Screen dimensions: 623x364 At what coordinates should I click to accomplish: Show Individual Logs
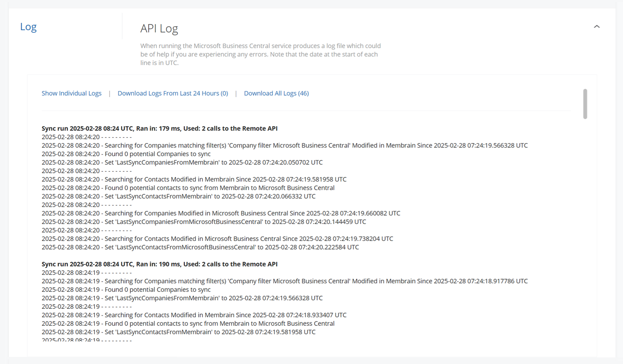71,93
